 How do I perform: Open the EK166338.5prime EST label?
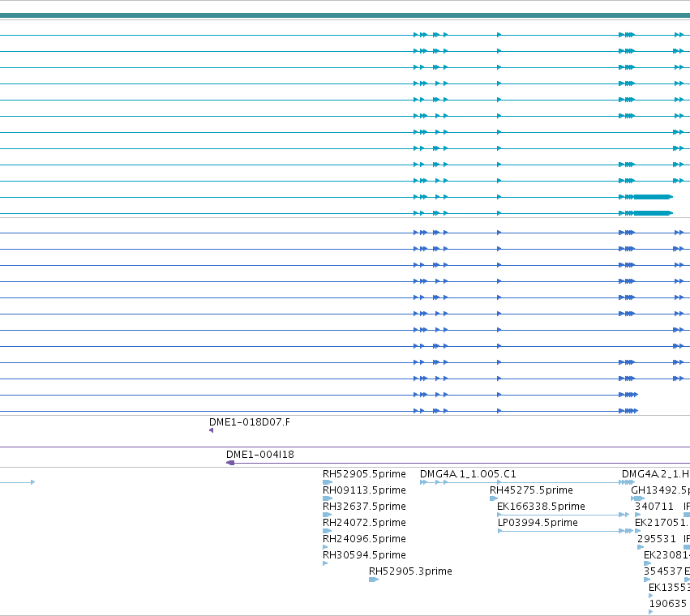[x=542, y=507]
